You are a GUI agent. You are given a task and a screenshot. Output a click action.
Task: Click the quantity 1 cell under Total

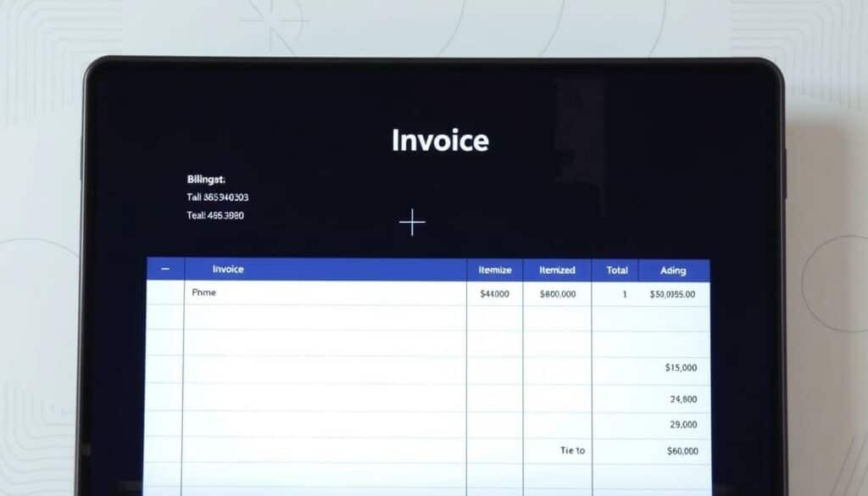pyautogui.click(x=625, y=294)
